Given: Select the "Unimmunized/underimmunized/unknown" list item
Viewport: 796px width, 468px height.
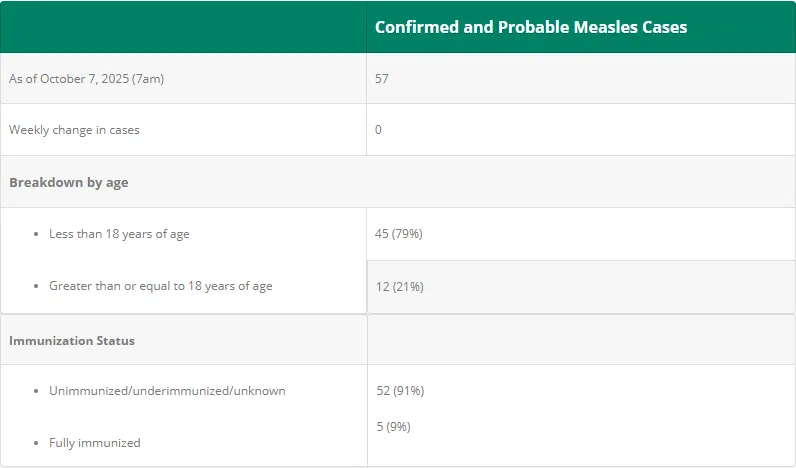Looking at the screenshot, I should coord(167,391).
